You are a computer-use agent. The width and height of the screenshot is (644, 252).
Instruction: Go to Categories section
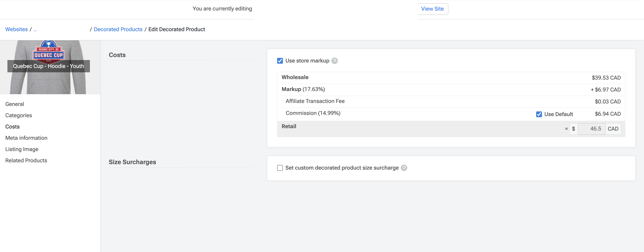click(x=19, y=115)
